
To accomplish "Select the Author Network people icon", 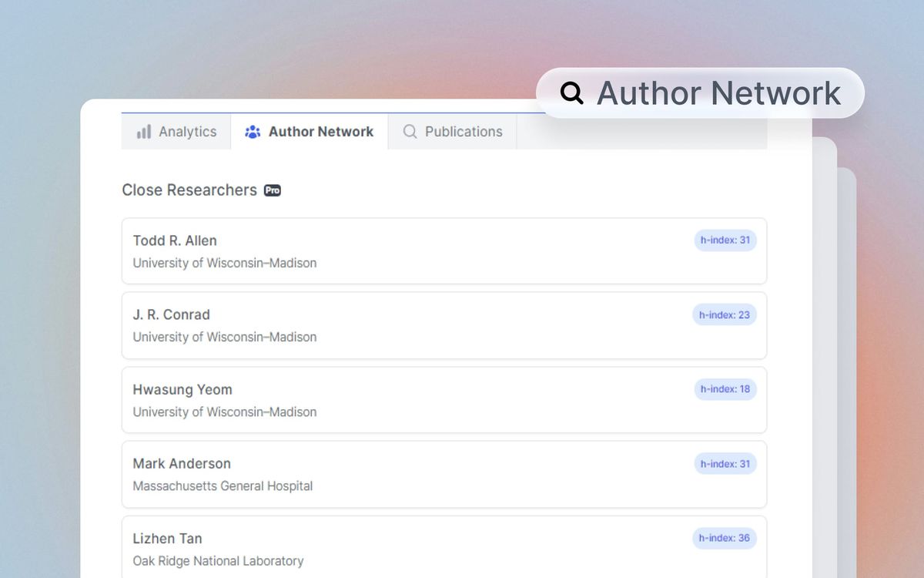I will click(252, 132).
